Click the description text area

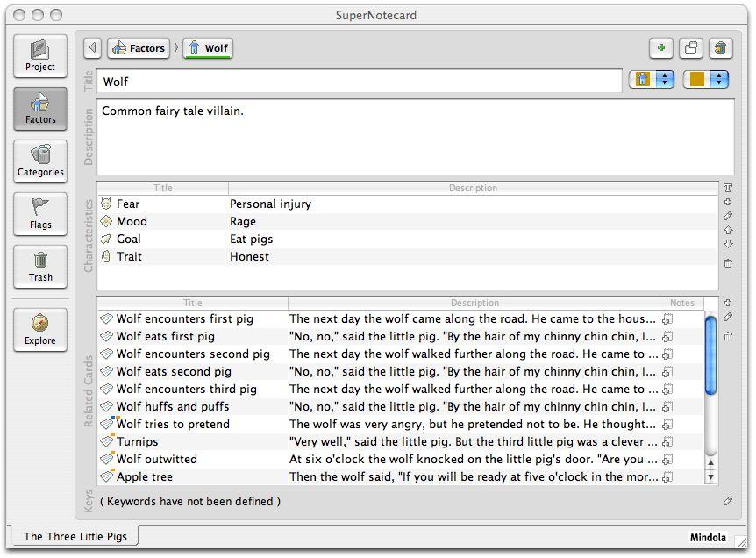click(416, 137)
